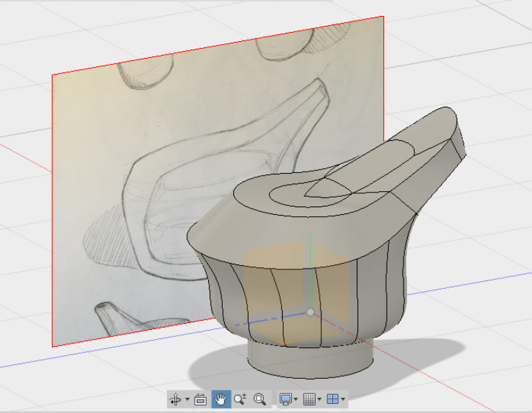
Task: Click the Display Settings monitor icon
Action: (x=285, y=399)
